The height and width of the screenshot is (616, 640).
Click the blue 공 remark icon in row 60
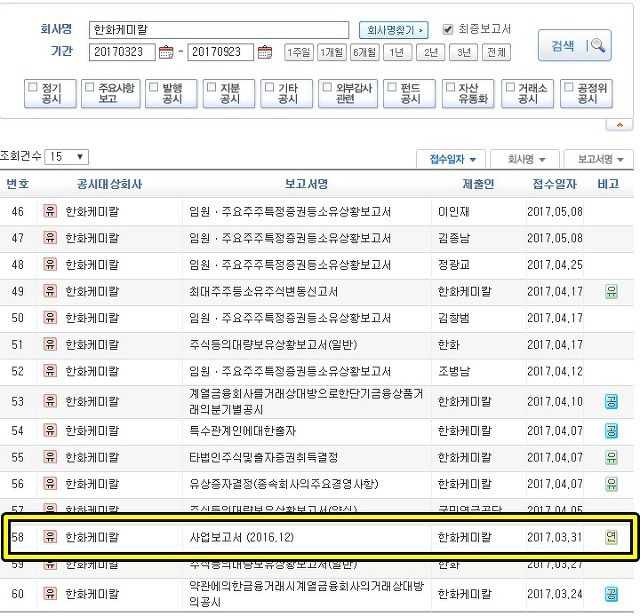click(611, 594)
